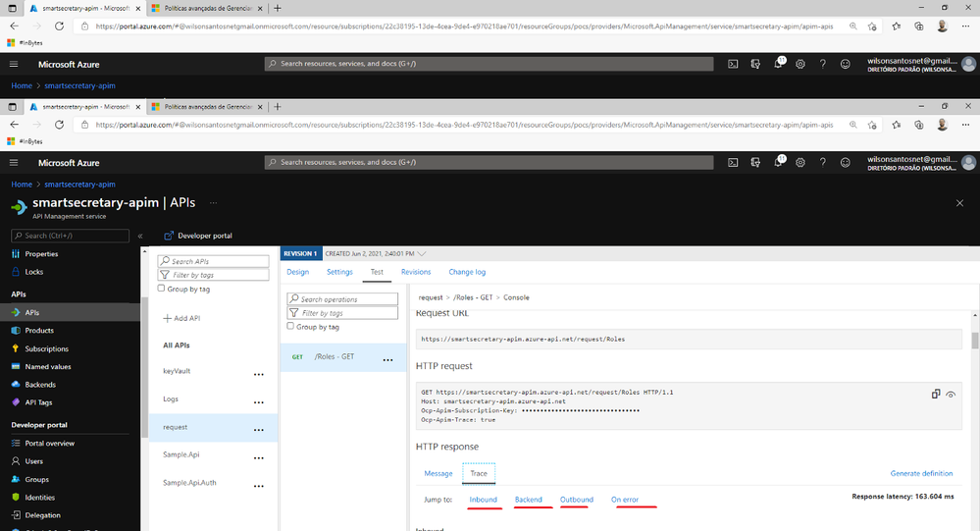Jump to the Backend trace section
980x531 pixels.
click(x=528, y=500)
